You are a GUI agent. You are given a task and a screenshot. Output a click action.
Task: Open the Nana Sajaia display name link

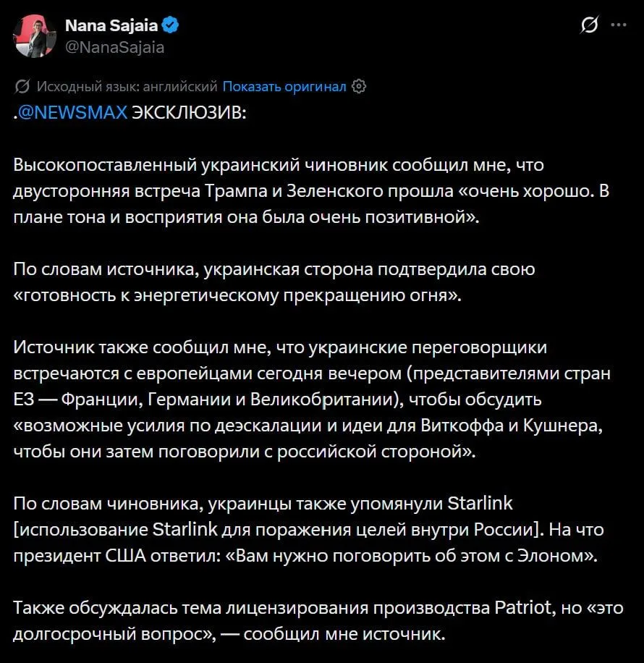(x=111, y=25)
